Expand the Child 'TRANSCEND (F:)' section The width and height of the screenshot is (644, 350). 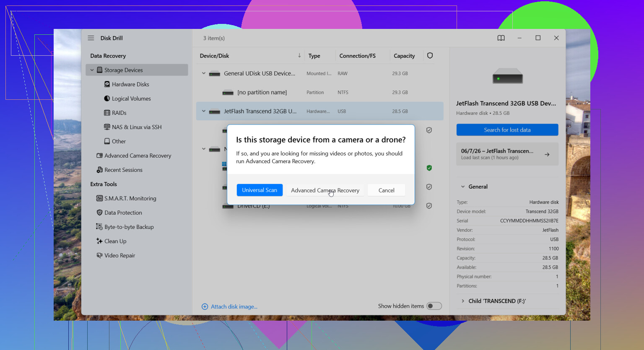click(463, 301)
